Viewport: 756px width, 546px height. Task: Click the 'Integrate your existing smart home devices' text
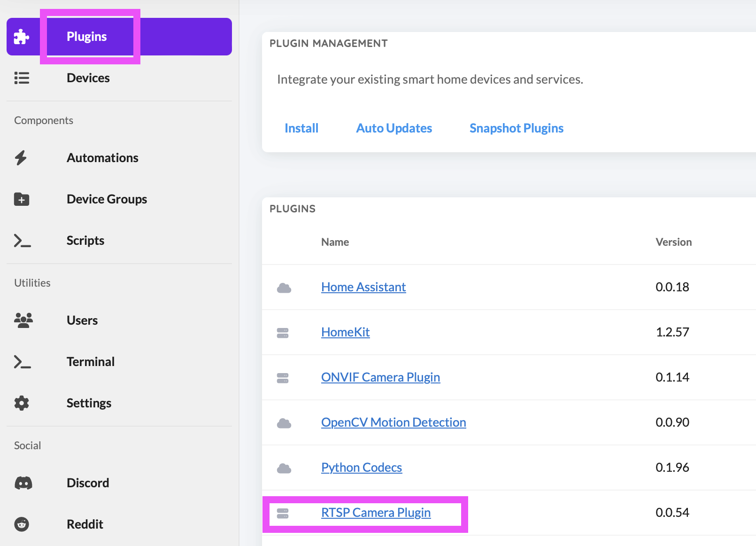pyautogui.click(x=430, y=79)
